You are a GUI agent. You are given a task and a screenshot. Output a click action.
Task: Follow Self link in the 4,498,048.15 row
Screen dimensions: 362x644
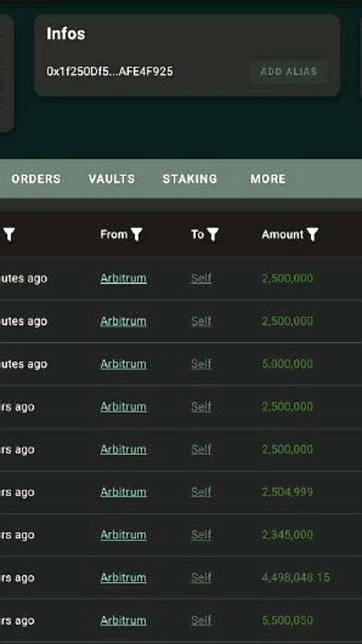[x=201, y=578]
